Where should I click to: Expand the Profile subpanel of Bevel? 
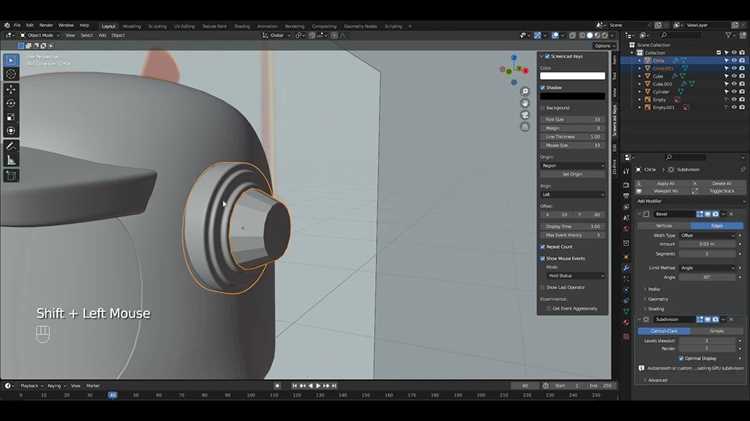point(653,289)
